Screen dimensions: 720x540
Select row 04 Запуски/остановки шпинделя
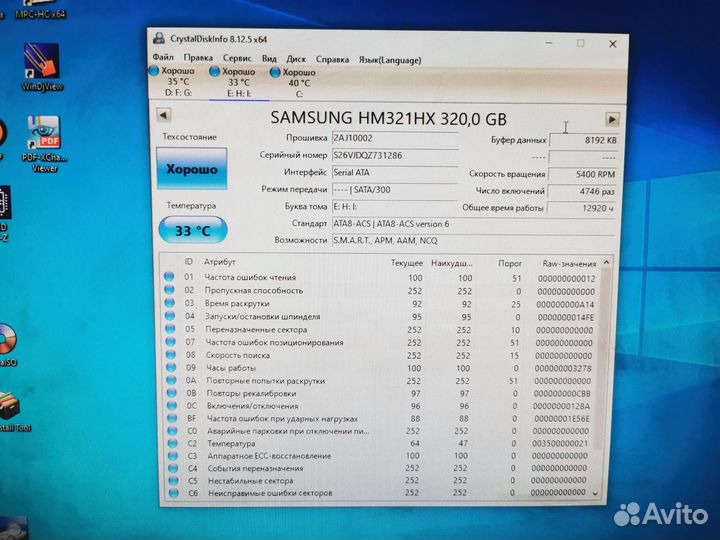(x=380, y=317)
